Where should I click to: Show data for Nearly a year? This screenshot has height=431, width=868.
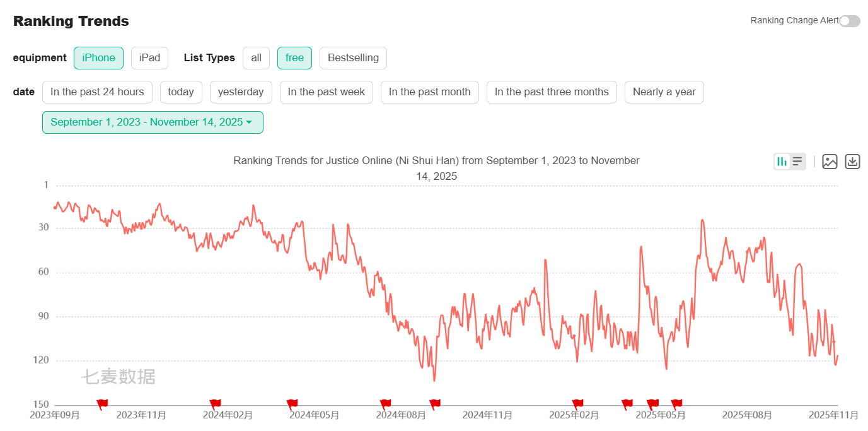[664, 92]
